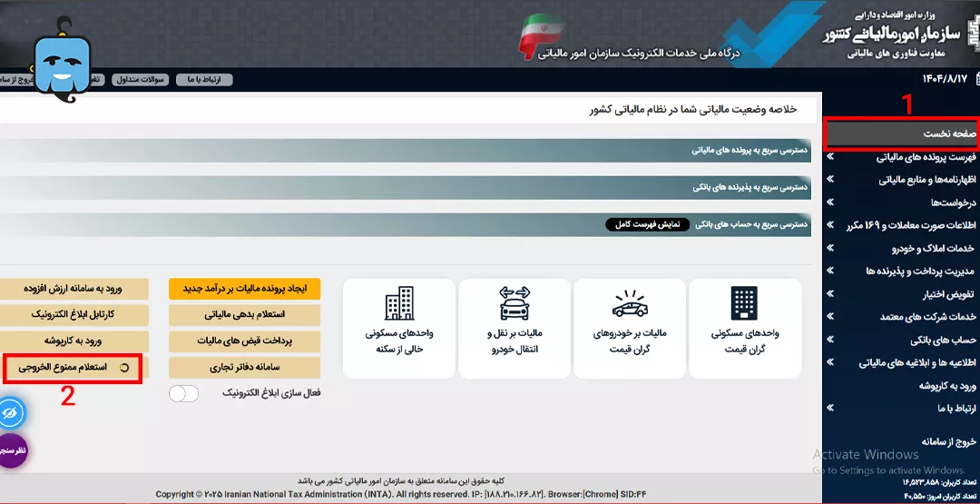Select the vehicle transfer tax car icon
980x504 pixels.
(514, 302)
